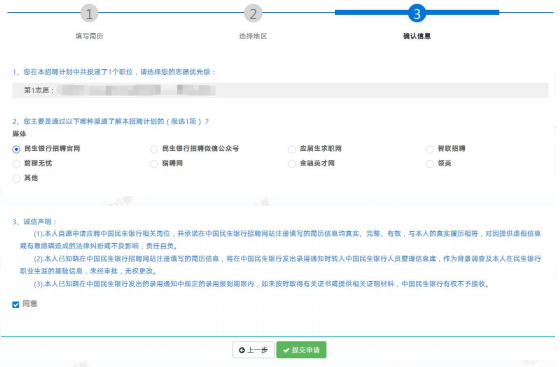Viewport: 560px width, 367px height.
Task: Choose 猎聘网 radio option
Action: tap(154, 164)
